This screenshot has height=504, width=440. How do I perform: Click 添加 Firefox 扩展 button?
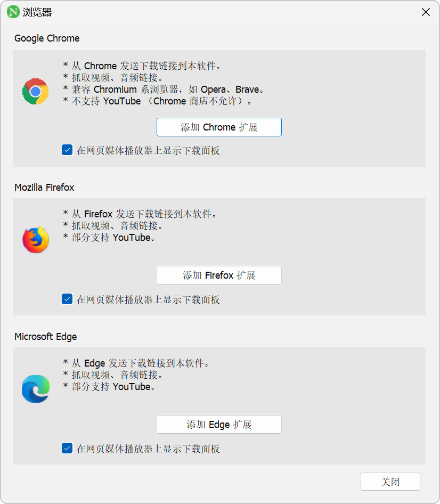(x=219, y=275)
